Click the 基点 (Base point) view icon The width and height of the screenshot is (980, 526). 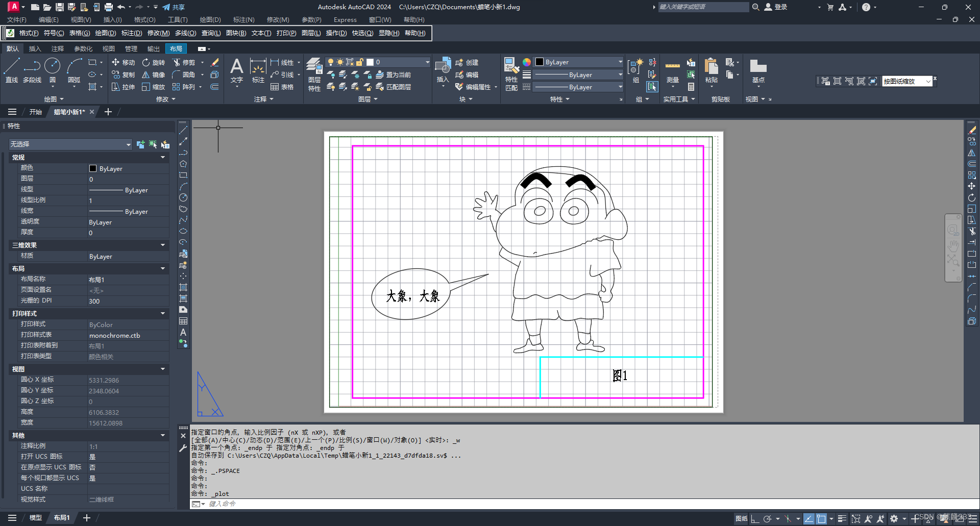tap(758, 70)
